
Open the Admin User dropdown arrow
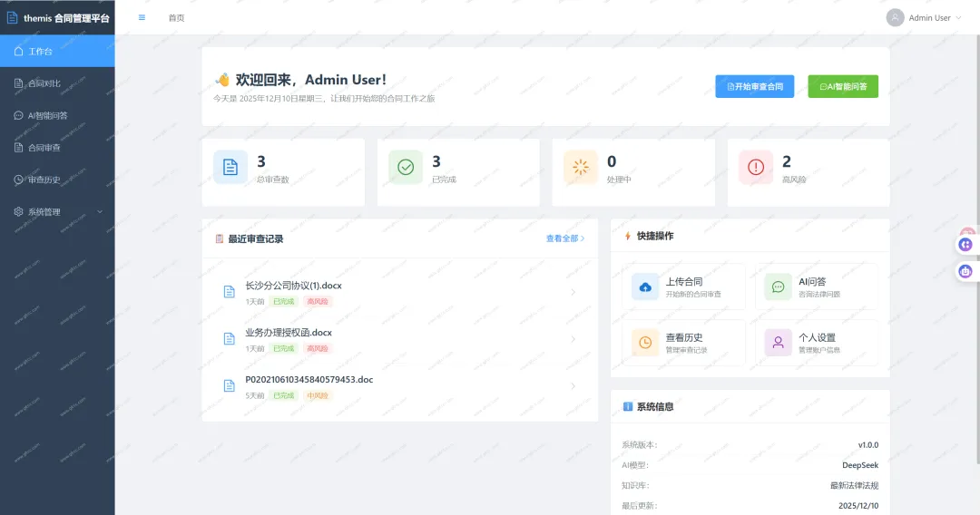point(959,17)
